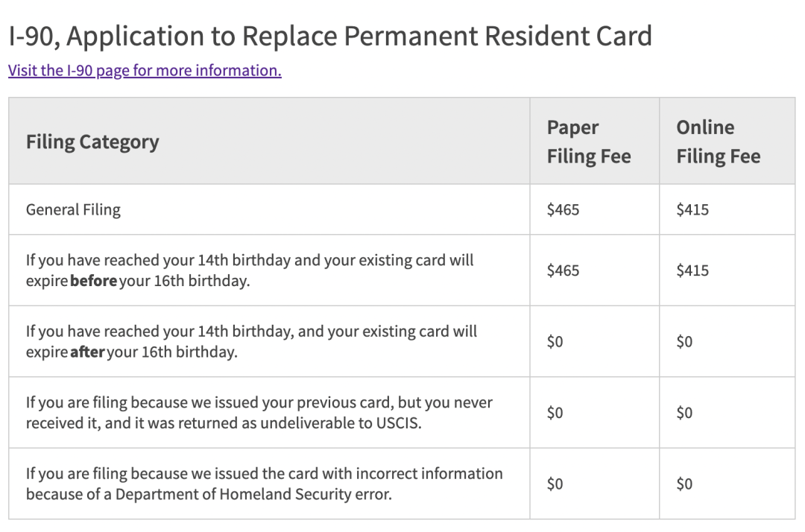Select the "General Filing" row label

pos(73,209)
